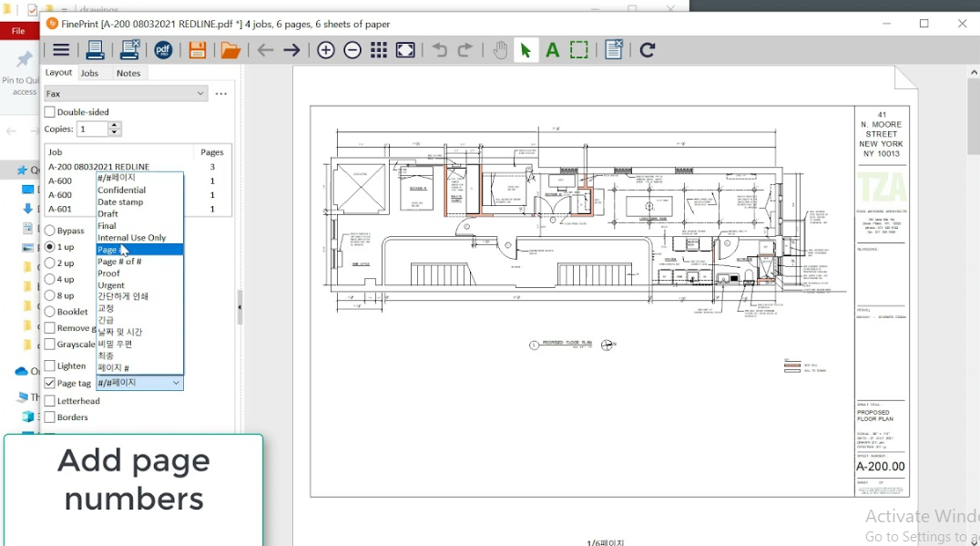This screenshot has width=980, height=546.
Task: Click the open folder icon
Action: coord(230,50)
